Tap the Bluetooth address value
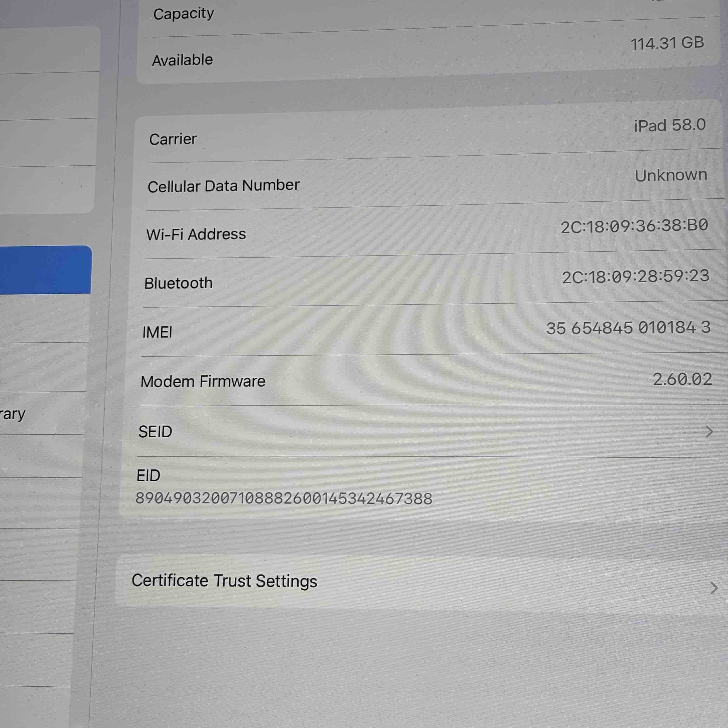Viewport: 728px width, 728px height. [636, 277]
